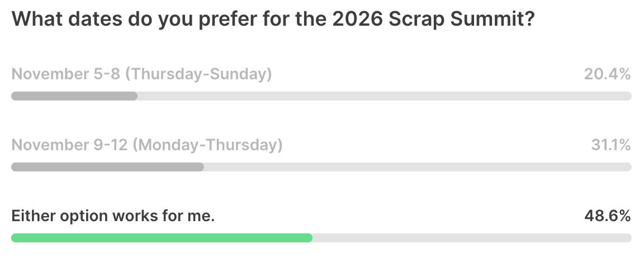Click the "(Thursday-Sunday)" text in the first option
Viewport: 644px width, 258px height.
[198, 74]
